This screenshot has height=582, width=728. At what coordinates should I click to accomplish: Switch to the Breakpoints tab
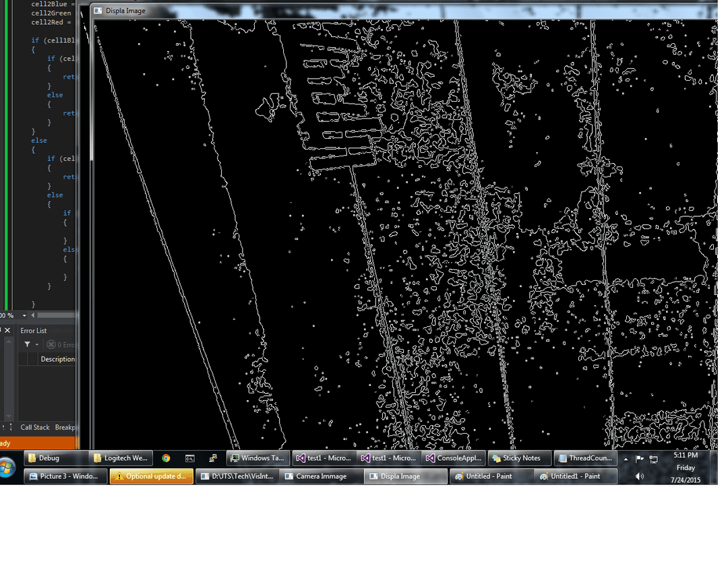[x=65, y=427]
